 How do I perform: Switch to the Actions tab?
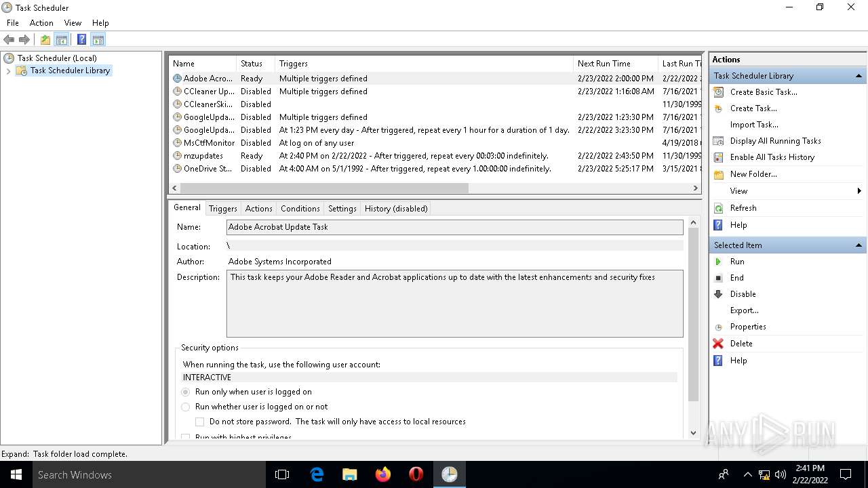click(x=258, y=209)
